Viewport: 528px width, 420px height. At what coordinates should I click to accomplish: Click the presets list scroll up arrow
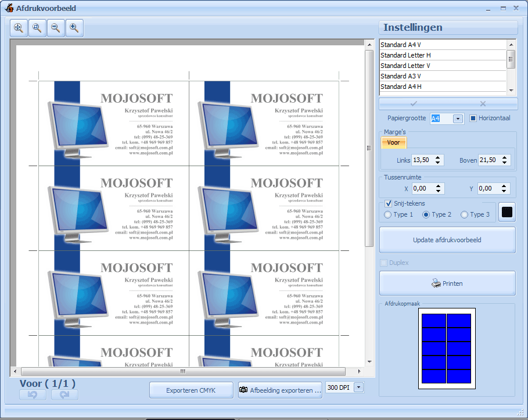point(511,45)
